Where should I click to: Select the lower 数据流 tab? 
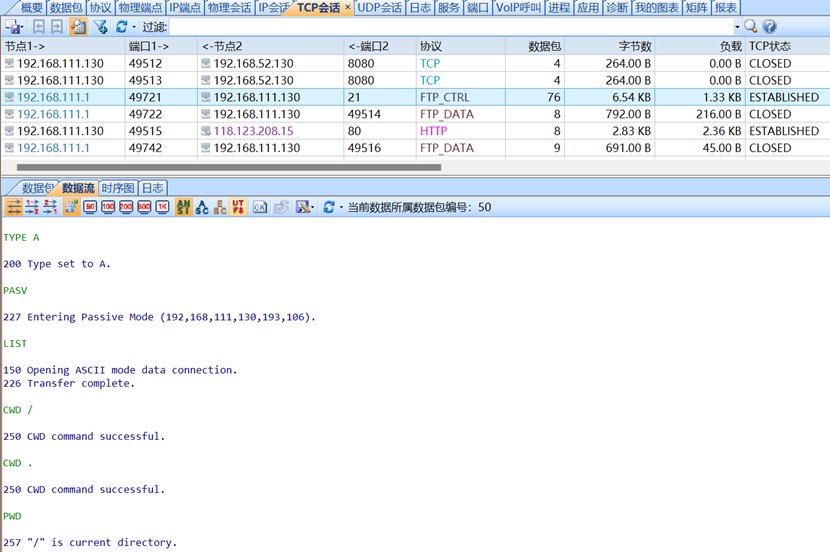click(78, 188)
